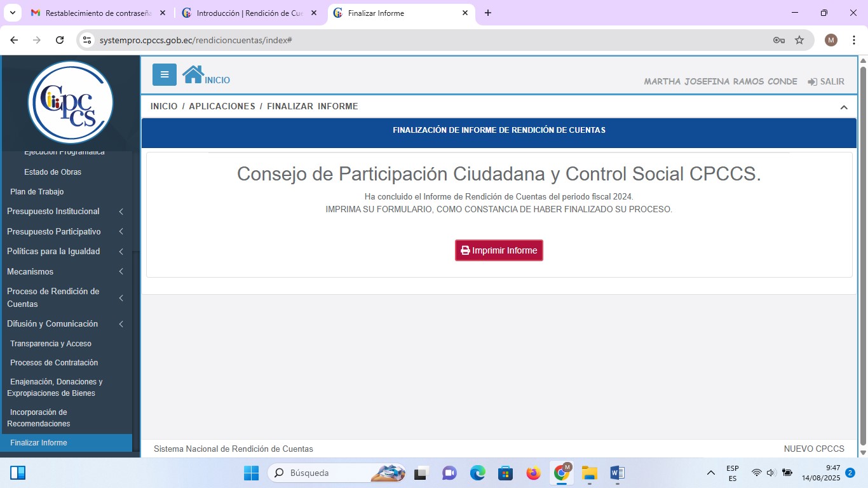This screenshot has width=868, height=488.
Task: Expand the Presupuesto Institucional menu
Action: tap(53, 212)
